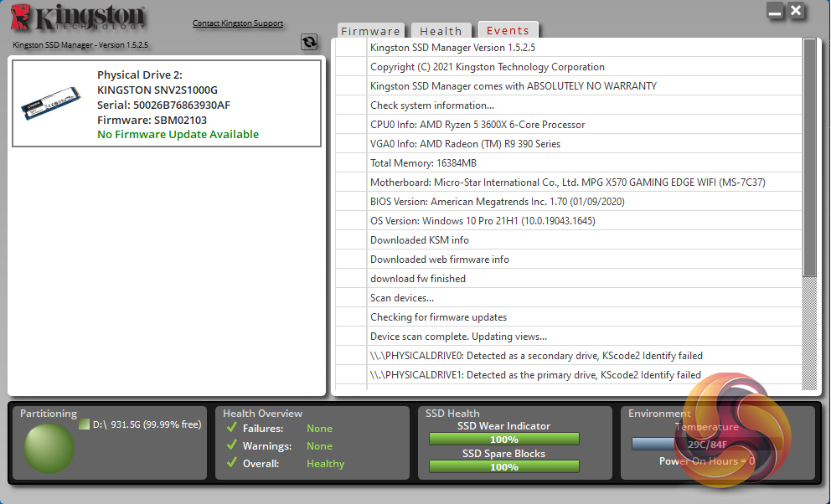Click the Kingston Technology logo
The height and width of the screenshot is (504, 831).
coord(78,18)
